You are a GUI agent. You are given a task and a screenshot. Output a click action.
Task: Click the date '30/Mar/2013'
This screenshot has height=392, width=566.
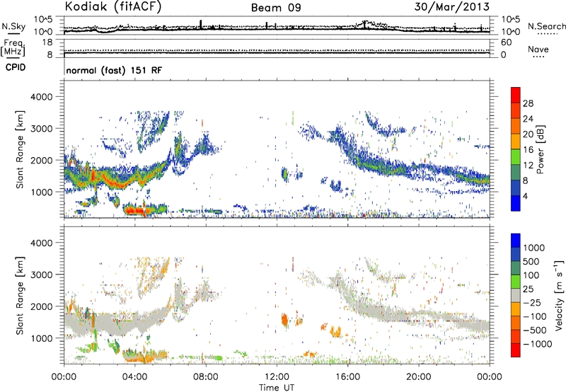451,7
